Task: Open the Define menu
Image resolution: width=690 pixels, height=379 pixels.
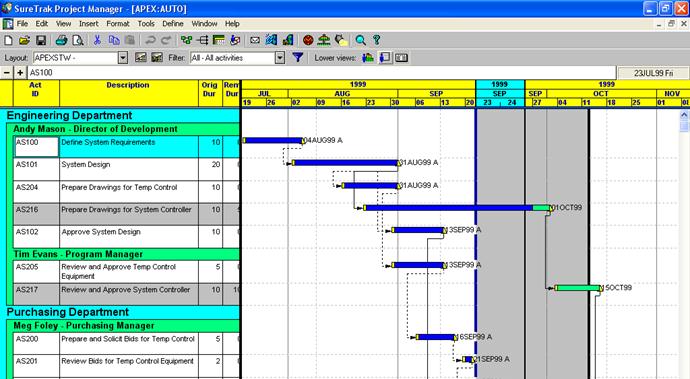Action: [x=172, y=24]
